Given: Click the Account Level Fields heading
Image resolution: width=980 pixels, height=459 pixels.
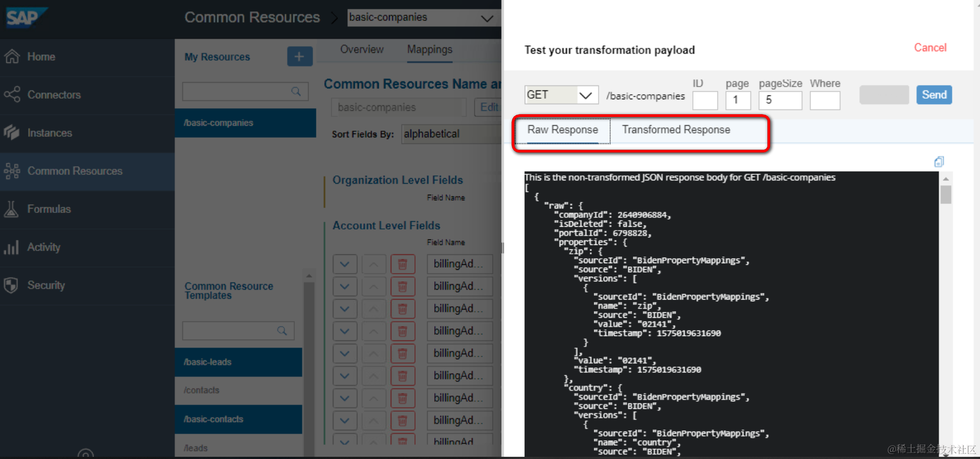Looking at the screenshot, I should point(386,226).
